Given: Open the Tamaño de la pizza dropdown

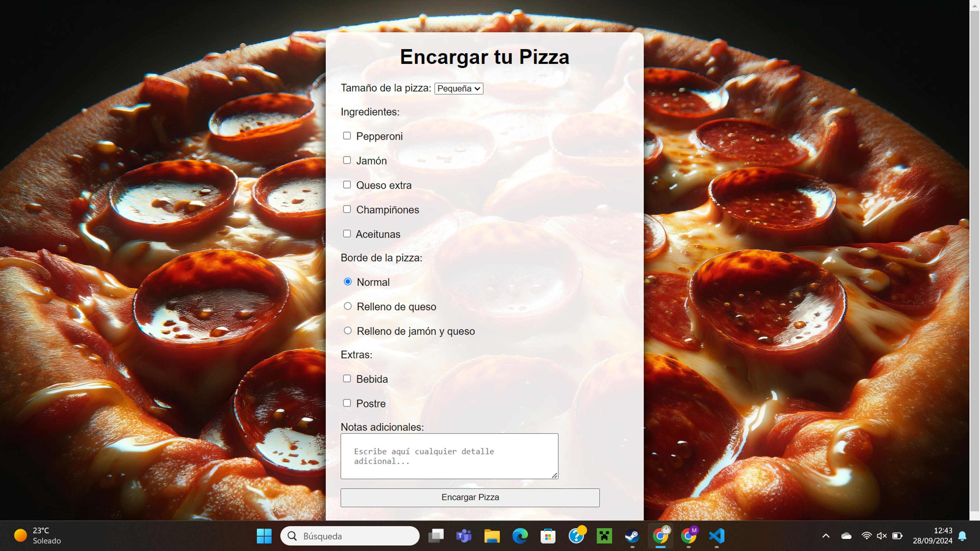Looking at the screenshot, I should [x=459, y=89].
